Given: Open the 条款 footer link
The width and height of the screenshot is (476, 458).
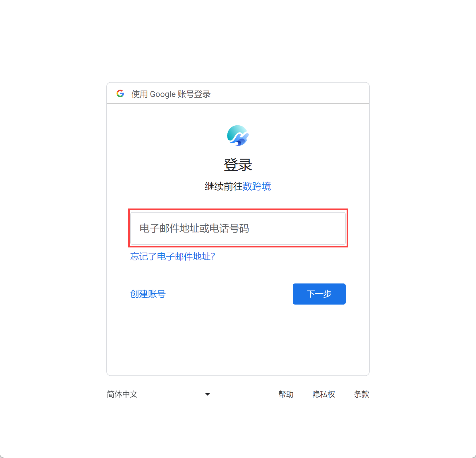Looking at the screenshot, I should pos(362,394).
